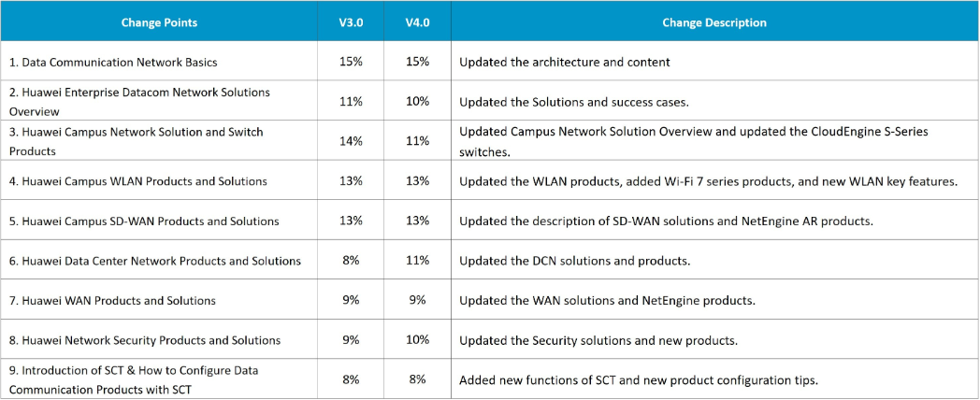This screenshot has width=980, height=400.
Task: Click the 14% value under V3.0
Action: point(352,141)
